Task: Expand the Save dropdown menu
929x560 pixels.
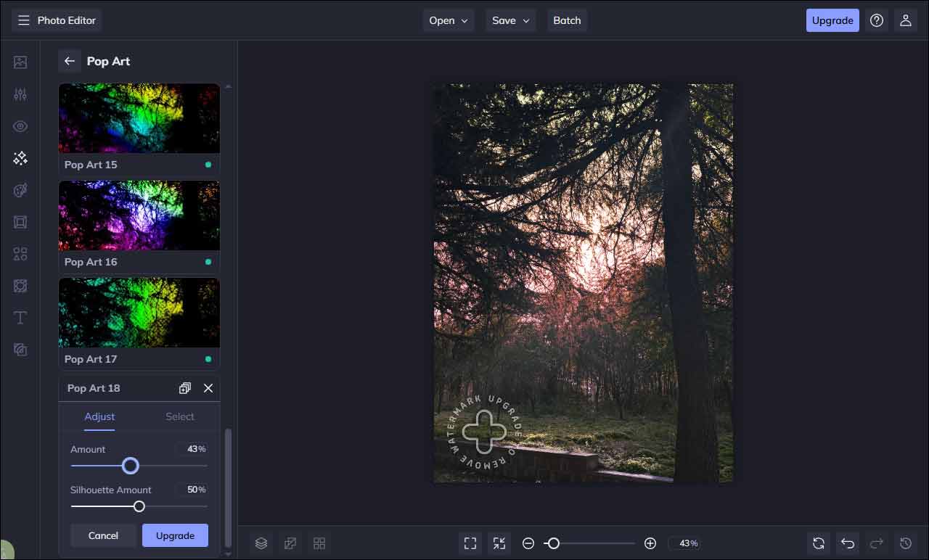Action: tap(510, 20)
